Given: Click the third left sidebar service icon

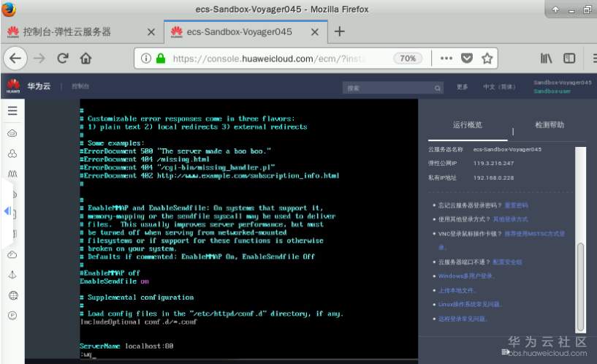Looking at the screenshot, I should point(12,174).
